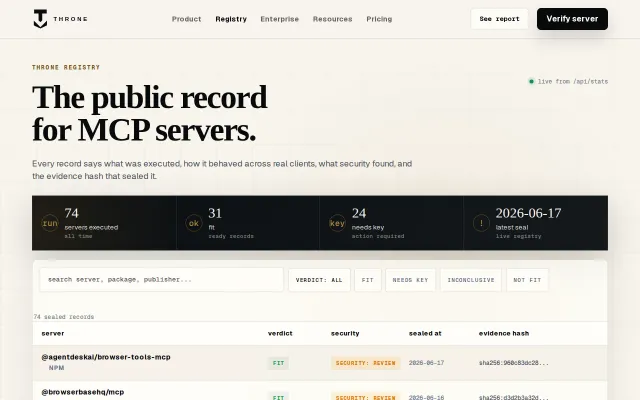Click 'live from /api/stats' text
This screenshot has width=640, height=400.
pyautogui.click(x=573, y=81)
